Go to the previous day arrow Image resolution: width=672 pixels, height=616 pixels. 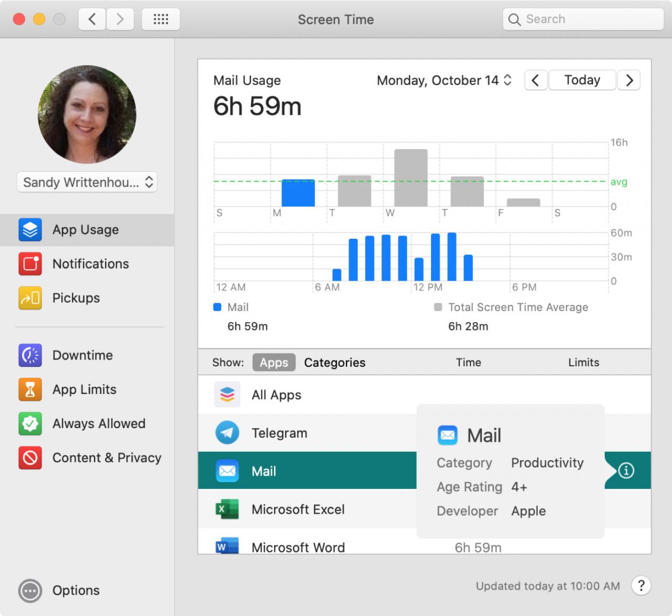535,80
